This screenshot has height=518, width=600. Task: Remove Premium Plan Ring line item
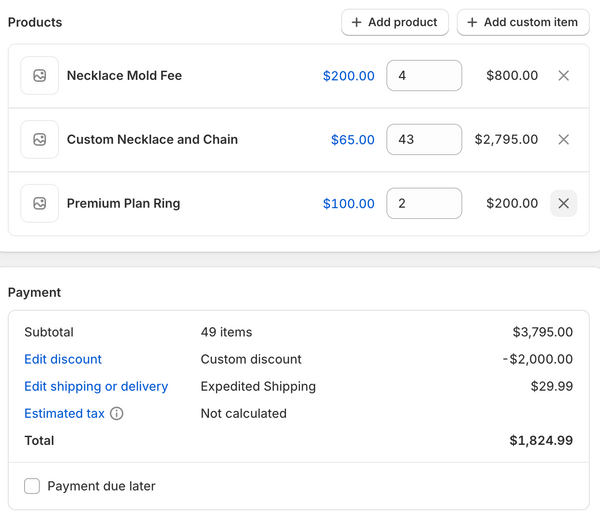pos(563,203)
